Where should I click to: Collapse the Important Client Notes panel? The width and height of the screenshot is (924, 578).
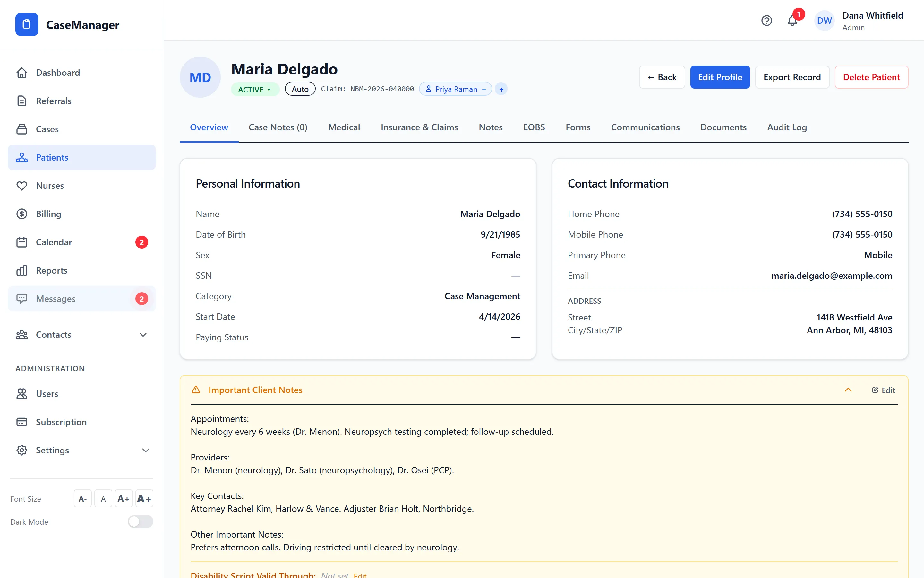pyautogui.click(x=848, y=390)
